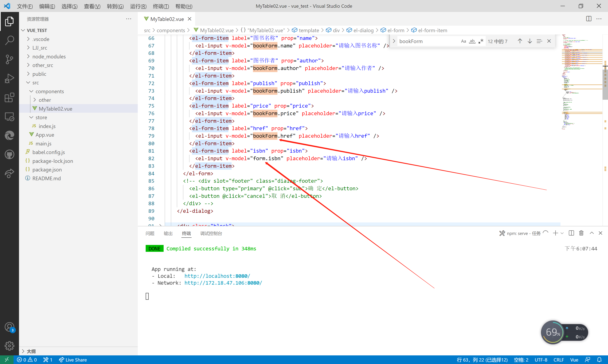Collapse the components folder
The width and height of the screenshot is (608, 364).
point(50,91)
